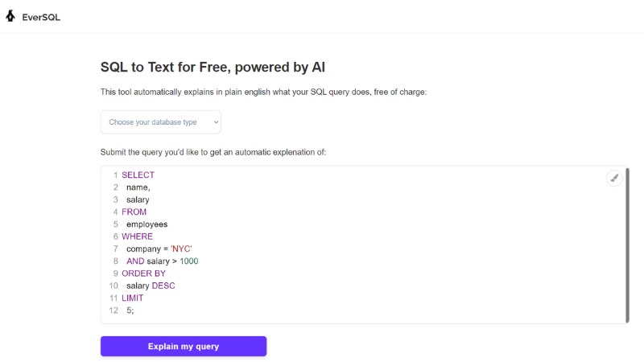This screenshot has width=644, height=362.
Task: Click the LIMIT keyword on line 11
Action: (x=132, y=298)
